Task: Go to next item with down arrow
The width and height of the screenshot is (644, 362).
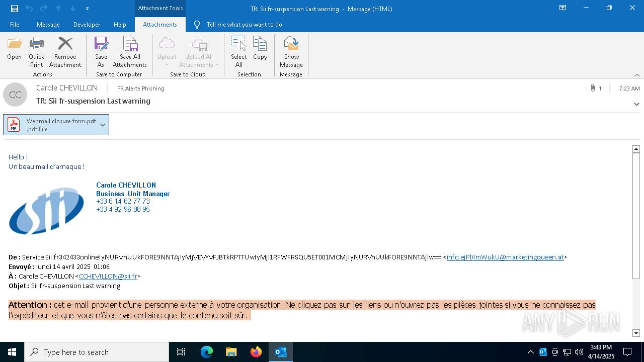Action: click(73, 8)
